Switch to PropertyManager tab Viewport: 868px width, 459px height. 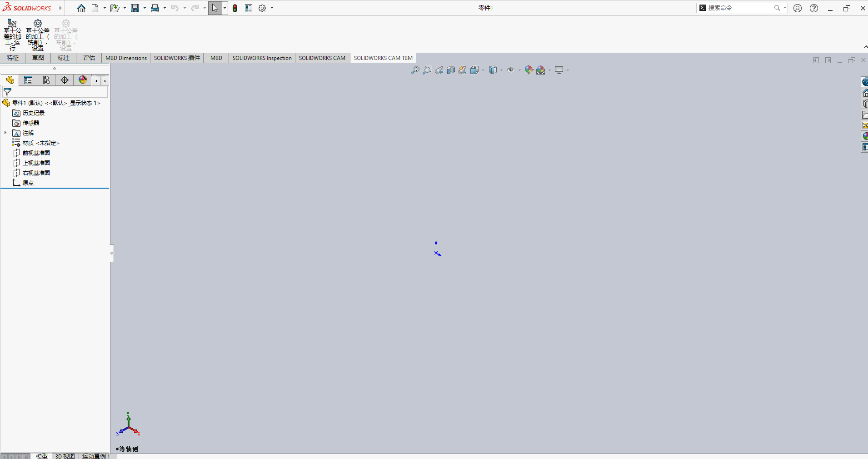(x=28, y=80)
